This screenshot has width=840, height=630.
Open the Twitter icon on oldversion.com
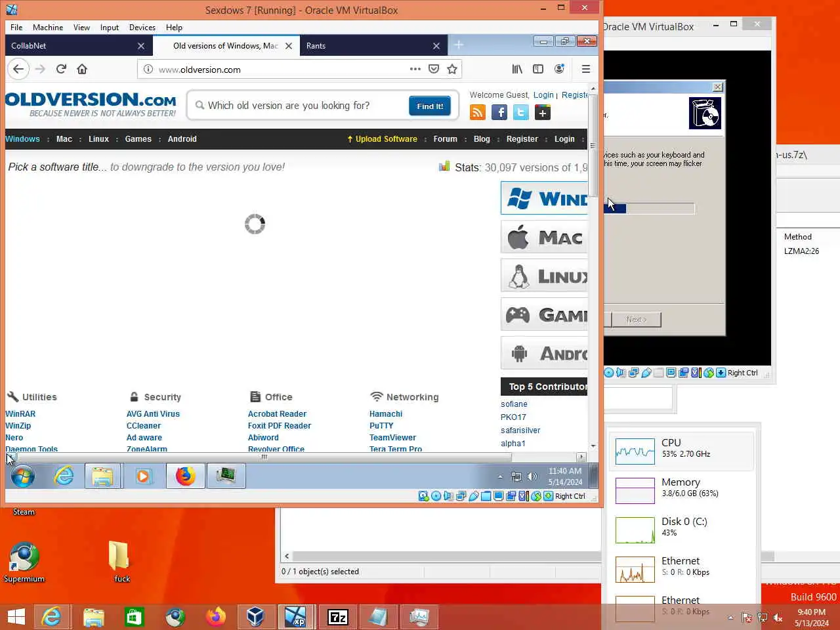pos(521,112)
